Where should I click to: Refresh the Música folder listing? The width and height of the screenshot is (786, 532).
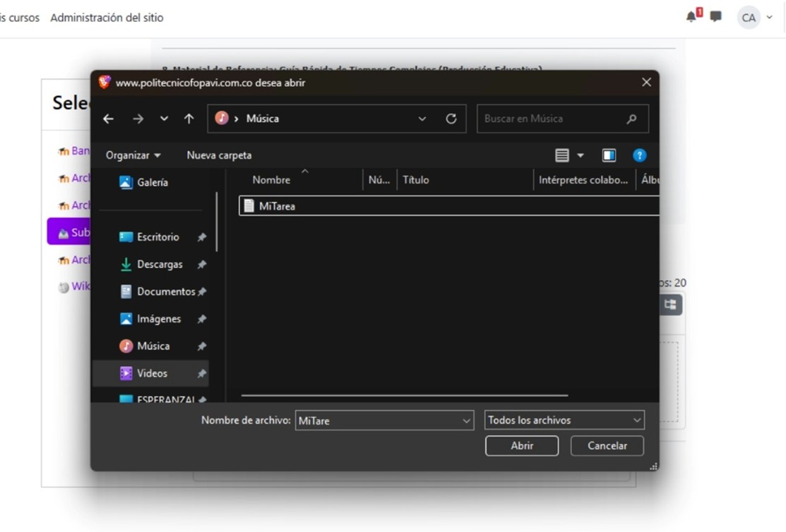(451, 119)
